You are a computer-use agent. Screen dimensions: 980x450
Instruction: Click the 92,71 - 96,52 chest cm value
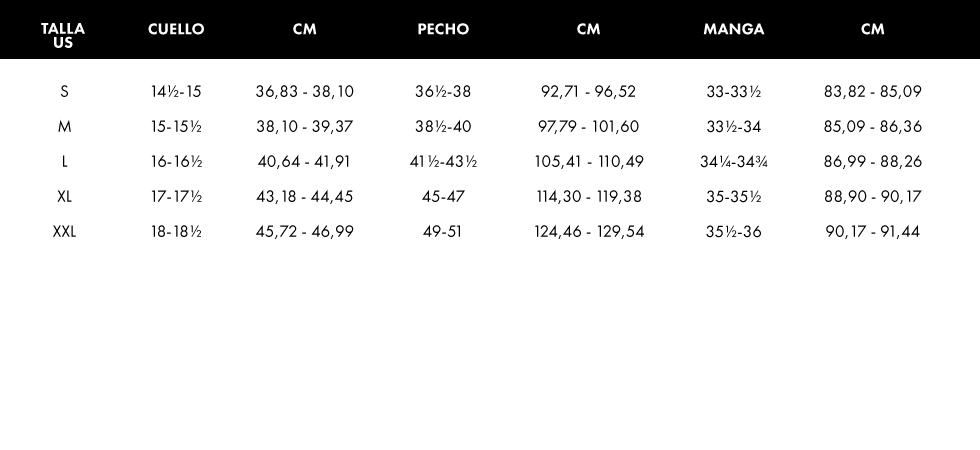588,92
